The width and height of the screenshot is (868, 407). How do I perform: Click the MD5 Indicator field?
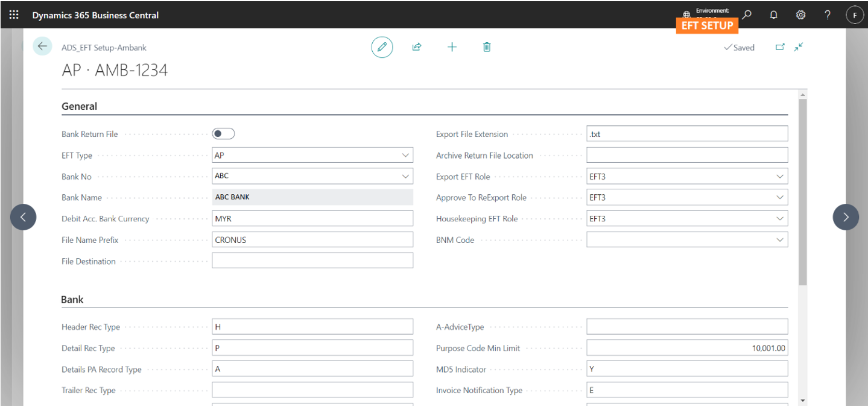687,369
